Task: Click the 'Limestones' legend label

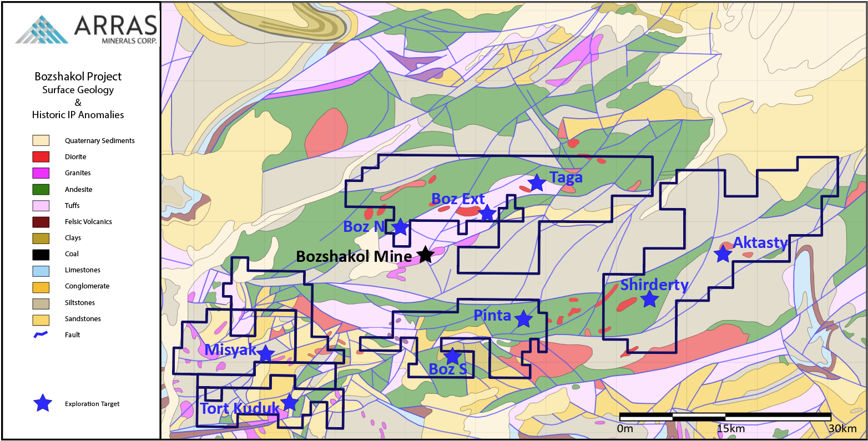Action: coord(83,270)
